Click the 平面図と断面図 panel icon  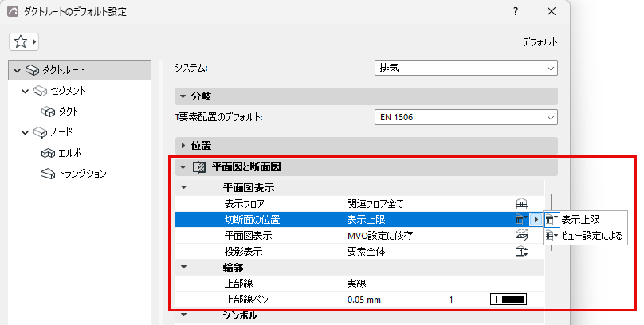(199, 167)
